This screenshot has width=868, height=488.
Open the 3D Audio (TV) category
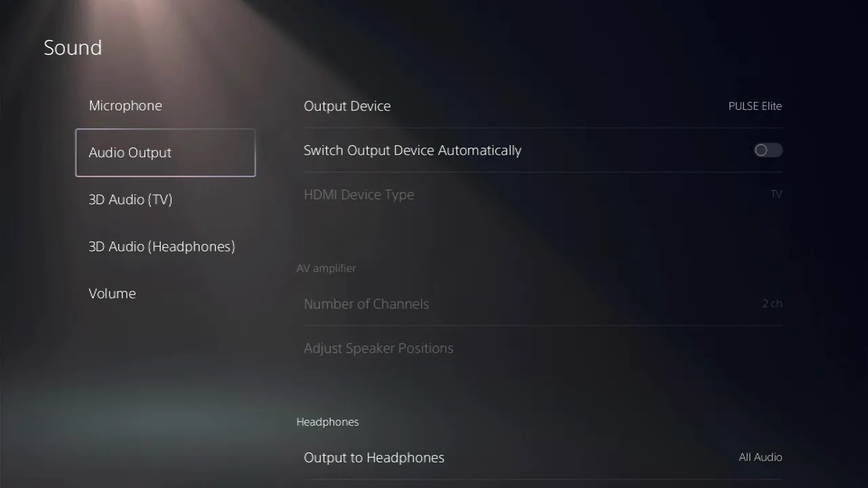click(130, 199)
